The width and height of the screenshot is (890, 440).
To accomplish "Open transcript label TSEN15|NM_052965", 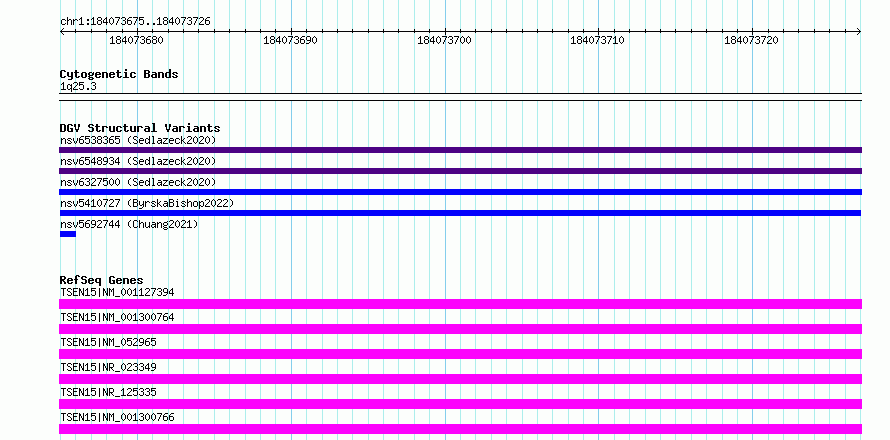I will point(108,342).
